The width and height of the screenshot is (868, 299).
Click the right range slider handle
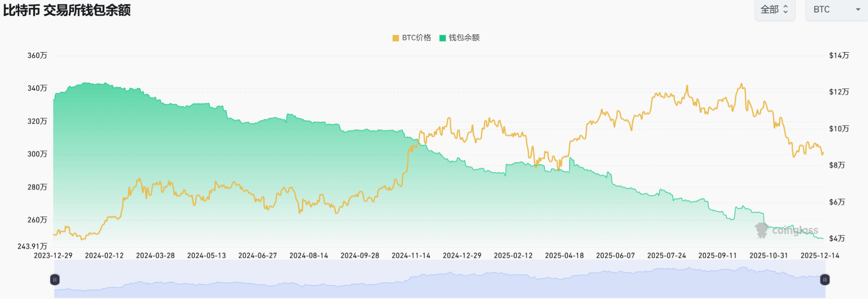(x=825, y=280)
